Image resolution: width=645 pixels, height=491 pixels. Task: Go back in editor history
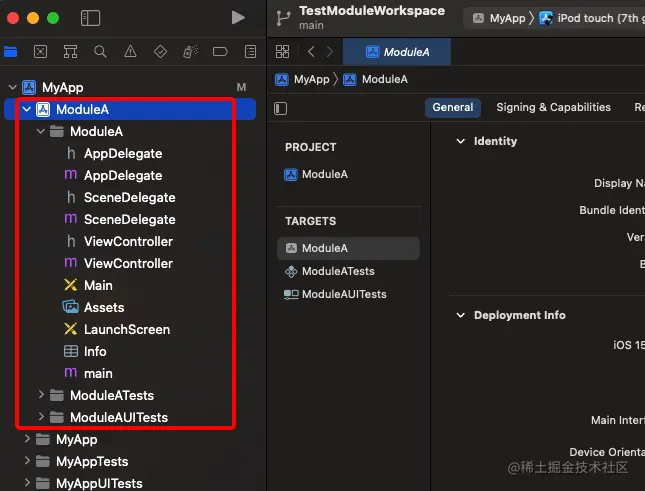pos(311,52)
